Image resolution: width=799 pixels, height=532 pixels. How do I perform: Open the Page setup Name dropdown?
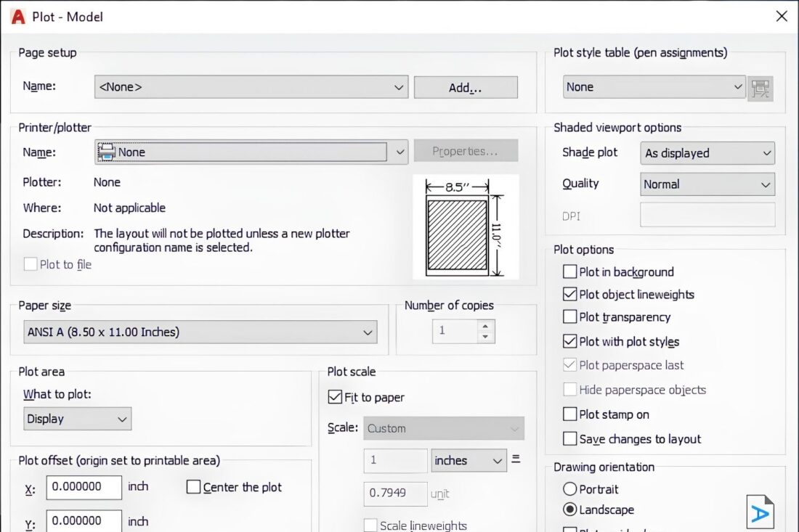coord(251,87)
